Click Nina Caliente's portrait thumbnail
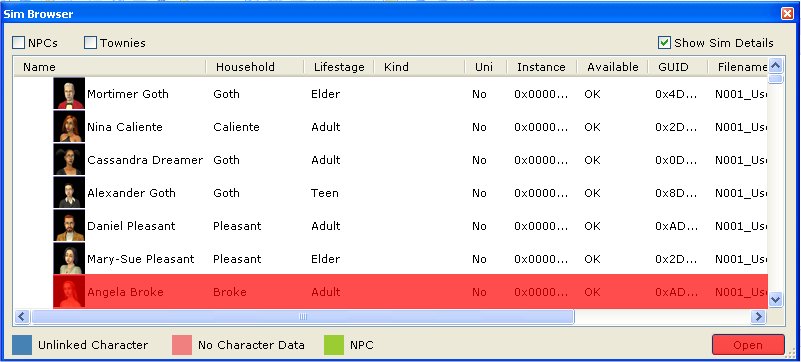The height and width of the screenshot is (362, 801). point(69,127)
